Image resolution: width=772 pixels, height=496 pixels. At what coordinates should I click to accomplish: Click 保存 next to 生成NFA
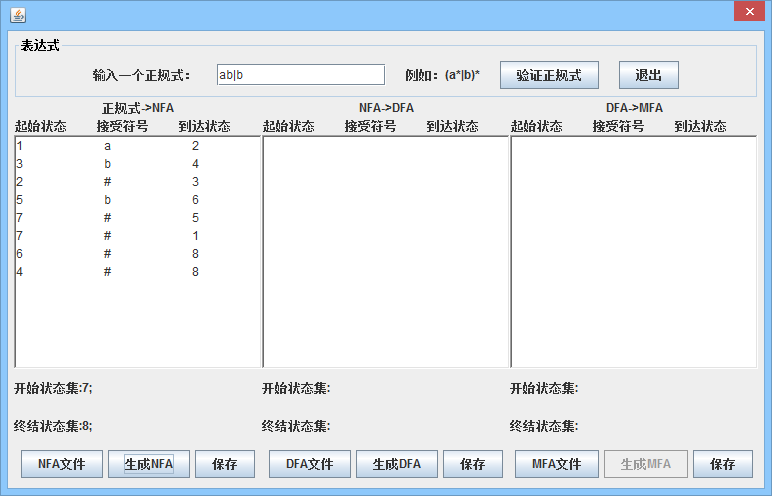click(x=225, y=464)
